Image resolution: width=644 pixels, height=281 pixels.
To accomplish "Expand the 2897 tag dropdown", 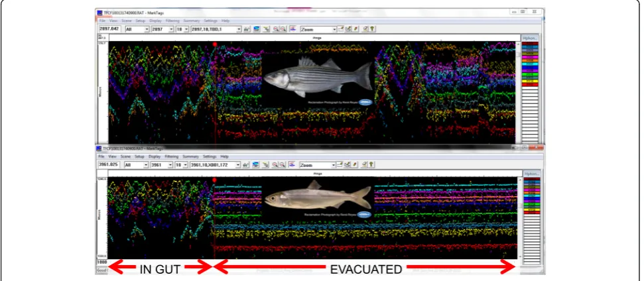I will tap(171, 29).
